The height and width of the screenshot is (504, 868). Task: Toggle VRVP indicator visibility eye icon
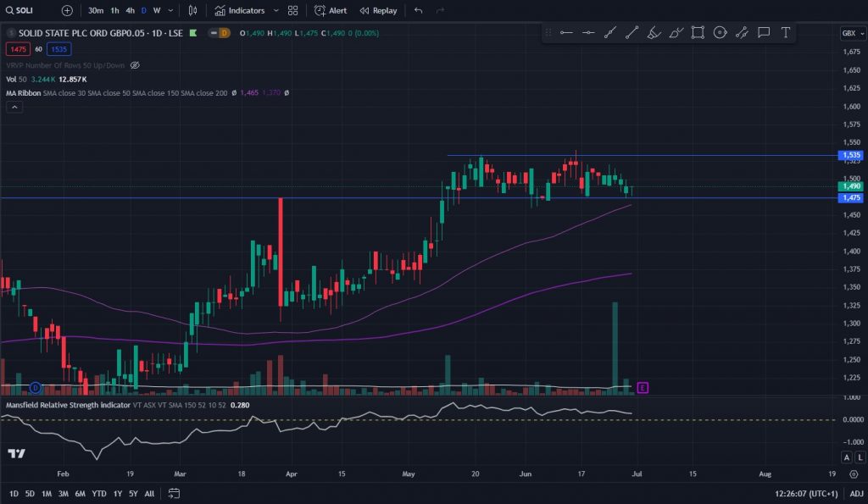(x=135, y=65)
